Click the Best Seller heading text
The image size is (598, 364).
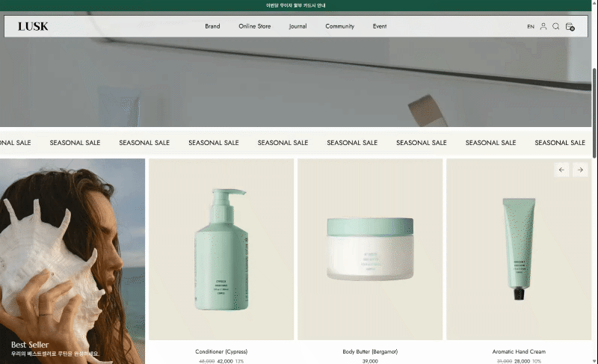(x=30, y=345)
